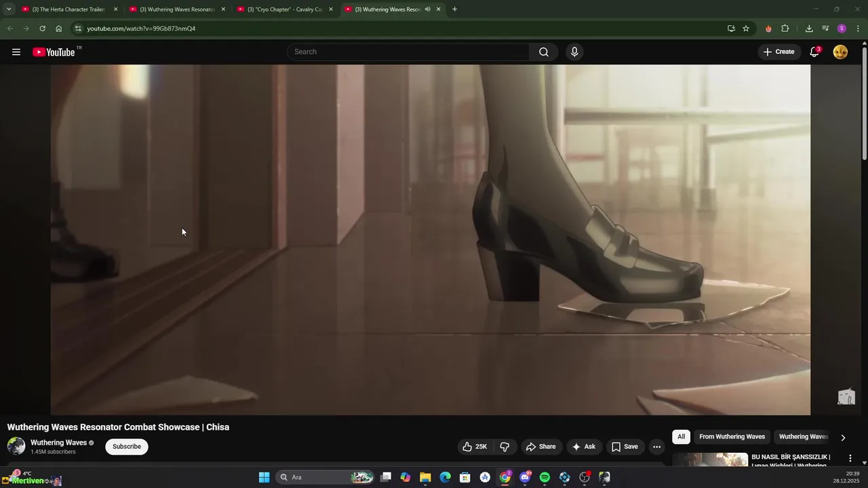View site information icon in address bar

point(79,28)
